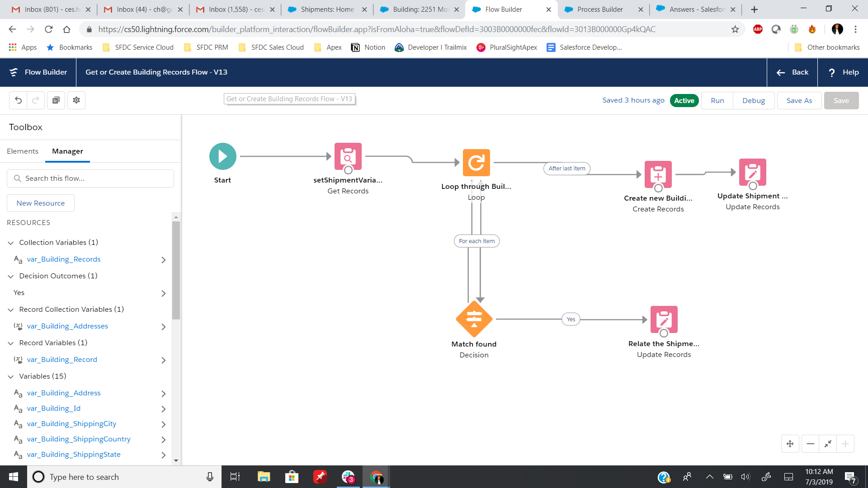Viewport: 868px width, 488px height.
Task: Click the Debug button
Action: pyautogui.click(x=753, y=100)
